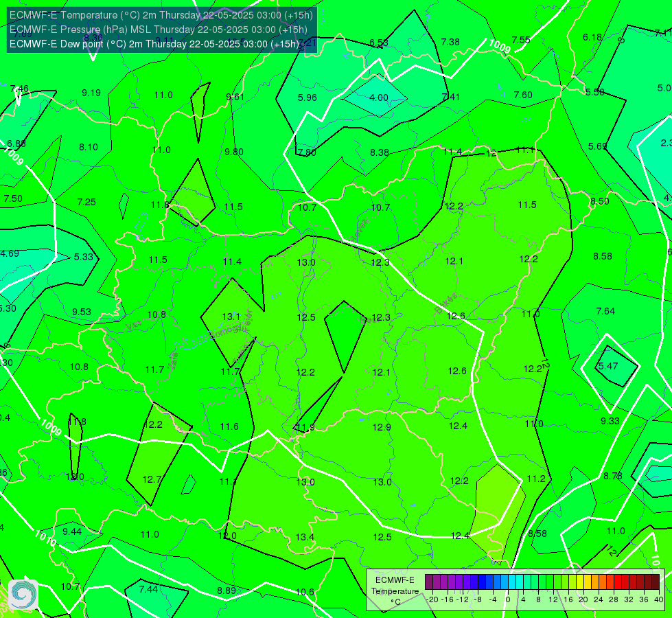This screenshot has height=618, width=672.
Task: Click the 7.25 temperature value
Action: tap(86, 202)
